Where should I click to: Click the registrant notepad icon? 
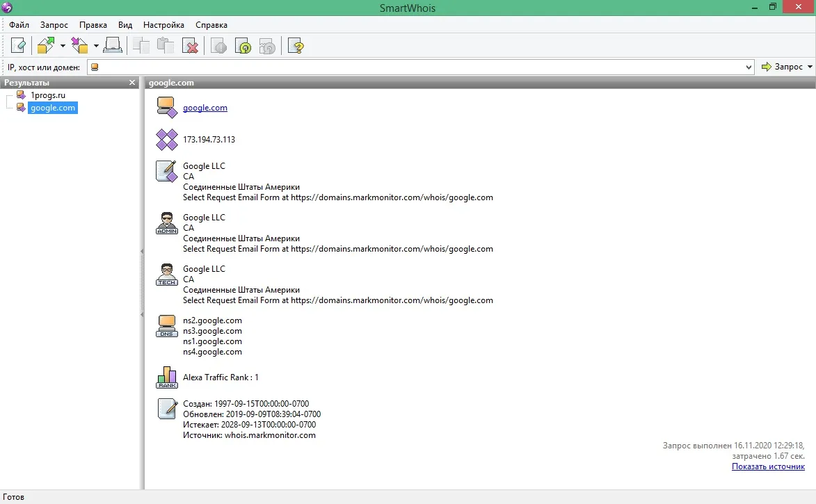click(x=166, y=171)
